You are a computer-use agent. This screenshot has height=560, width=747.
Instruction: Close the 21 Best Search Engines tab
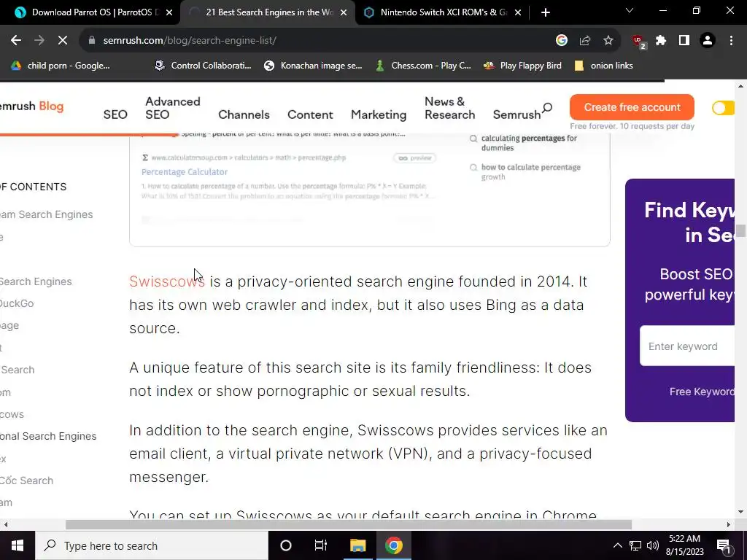click(x=344, y=12)
